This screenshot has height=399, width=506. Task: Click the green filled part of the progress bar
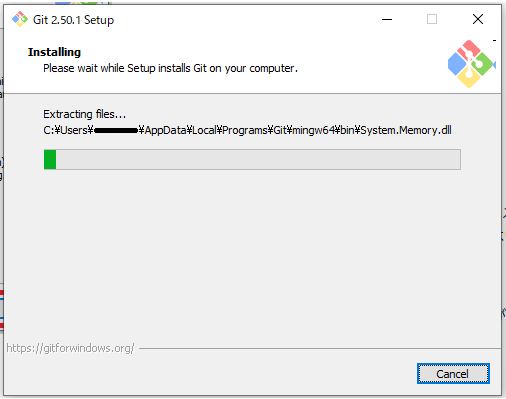point(50,160)
